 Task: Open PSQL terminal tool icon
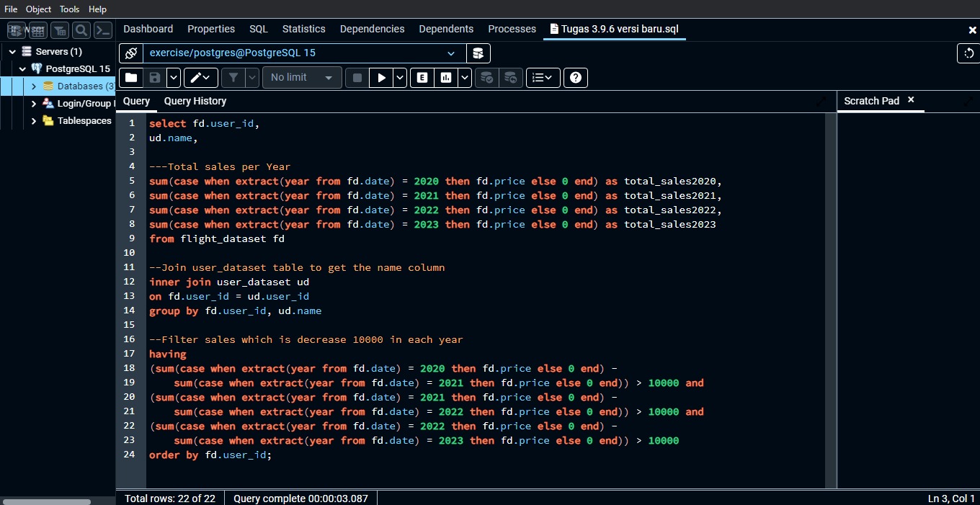(103, 30)
